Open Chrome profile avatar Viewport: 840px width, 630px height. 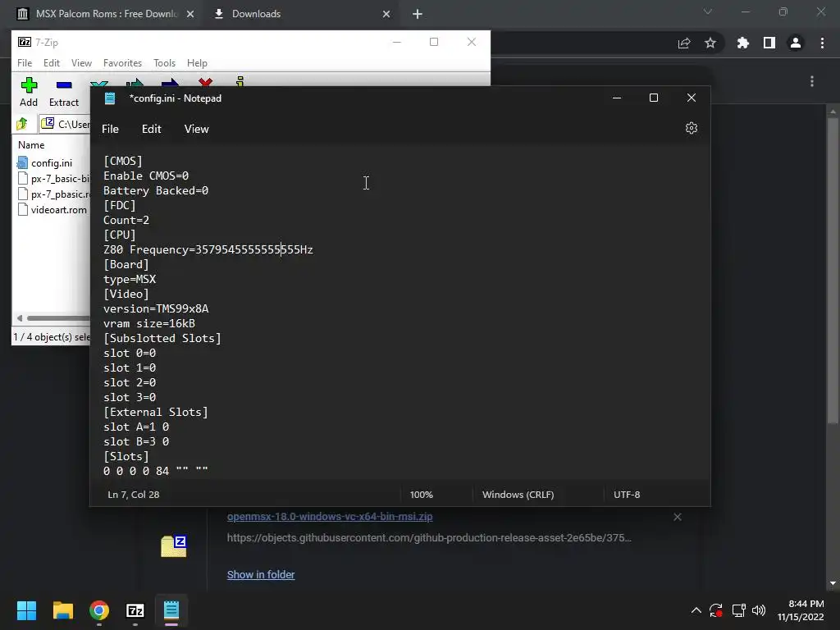click(796, 43)
